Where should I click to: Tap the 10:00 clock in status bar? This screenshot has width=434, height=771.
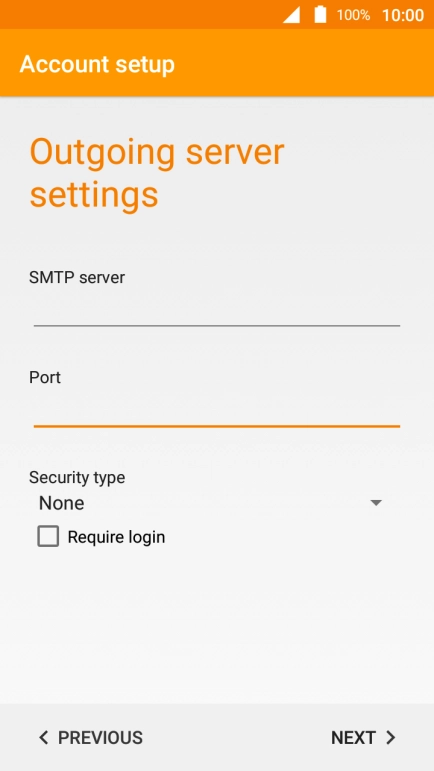click(403, 15)
